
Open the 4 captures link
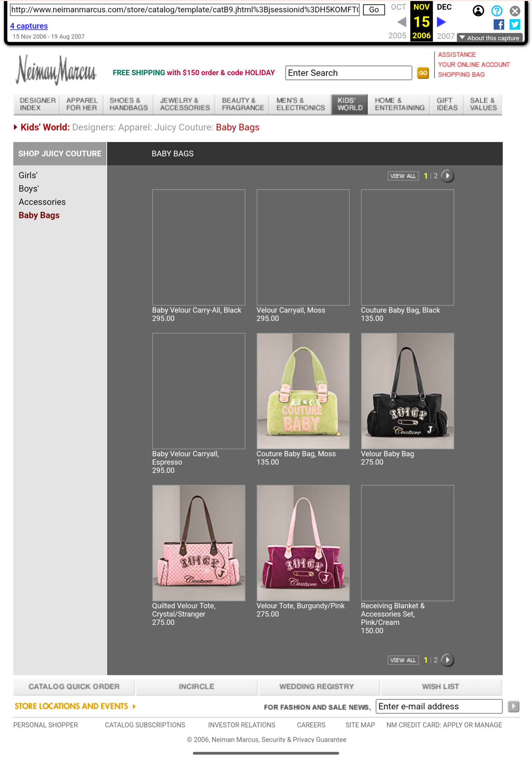pos(29,26)
